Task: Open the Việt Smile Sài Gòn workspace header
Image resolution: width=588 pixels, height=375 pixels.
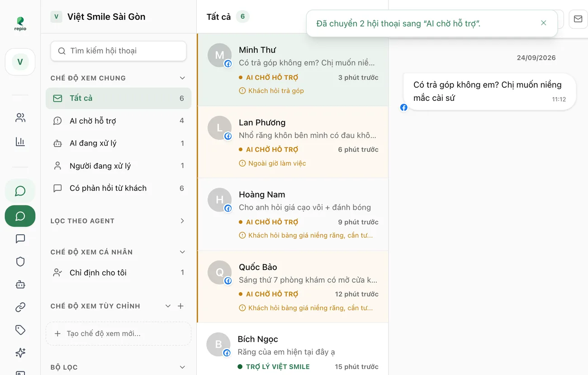Action: (x=98, y=17)
